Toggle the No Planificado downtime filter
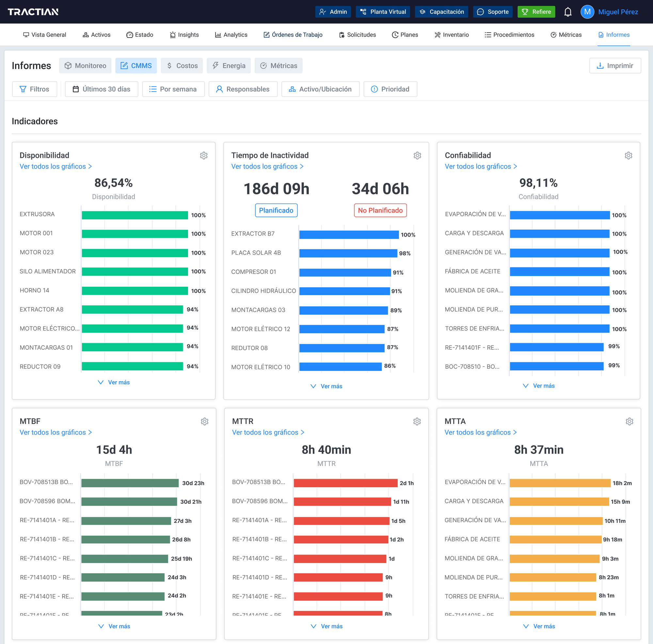Image resolution: width=653 pixels, height=644 pixels. 380,210
